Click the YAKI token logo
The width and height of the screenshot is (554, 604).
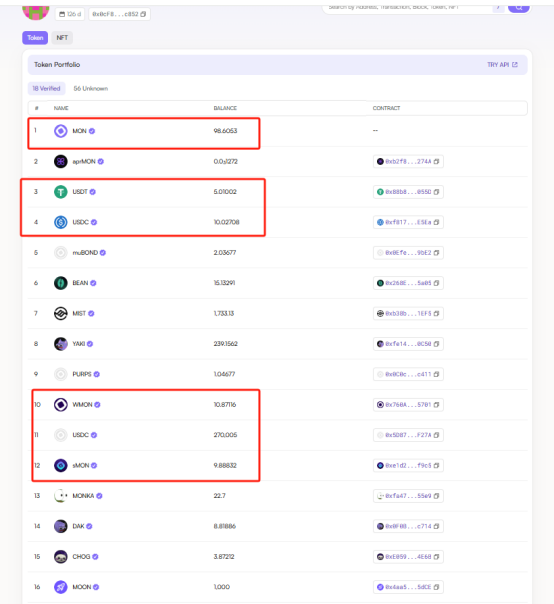tap(60, 344)
